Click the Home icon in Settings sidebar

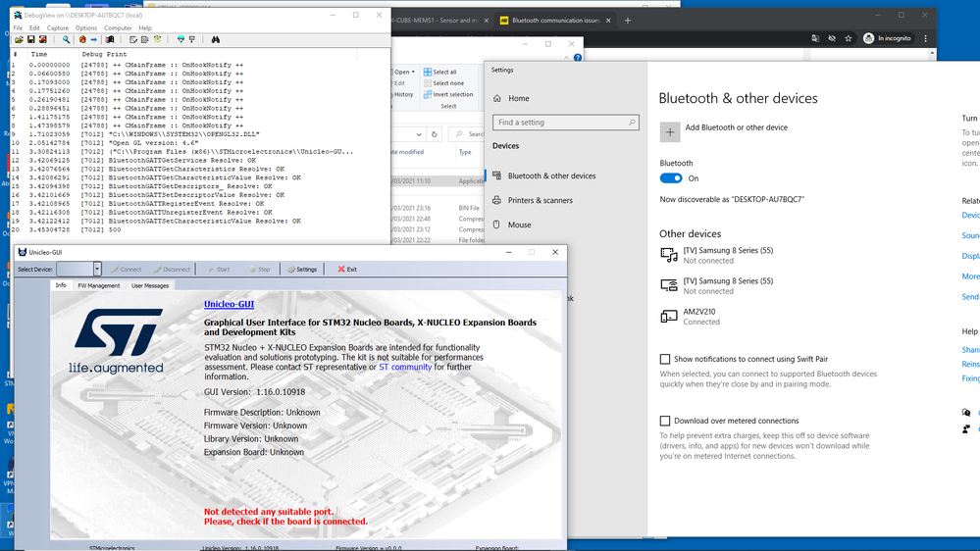point(497,98)
